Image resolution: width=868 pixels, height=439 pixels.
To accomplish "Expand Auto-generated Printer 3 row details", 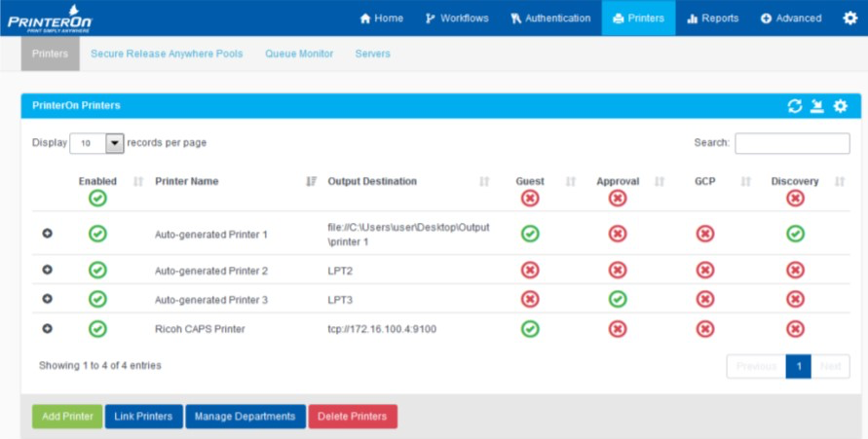I will tap(47, 299).
